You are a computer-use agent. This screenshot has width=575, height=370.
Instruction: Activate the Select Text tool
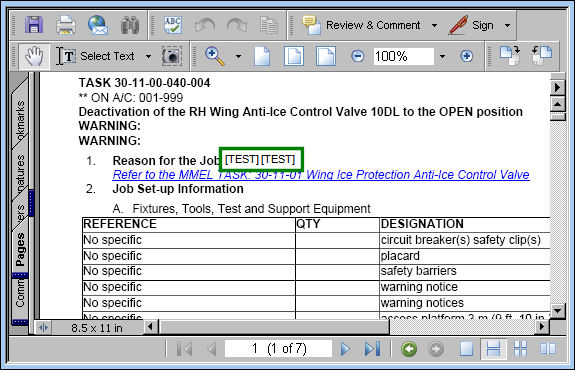[95, 56]
